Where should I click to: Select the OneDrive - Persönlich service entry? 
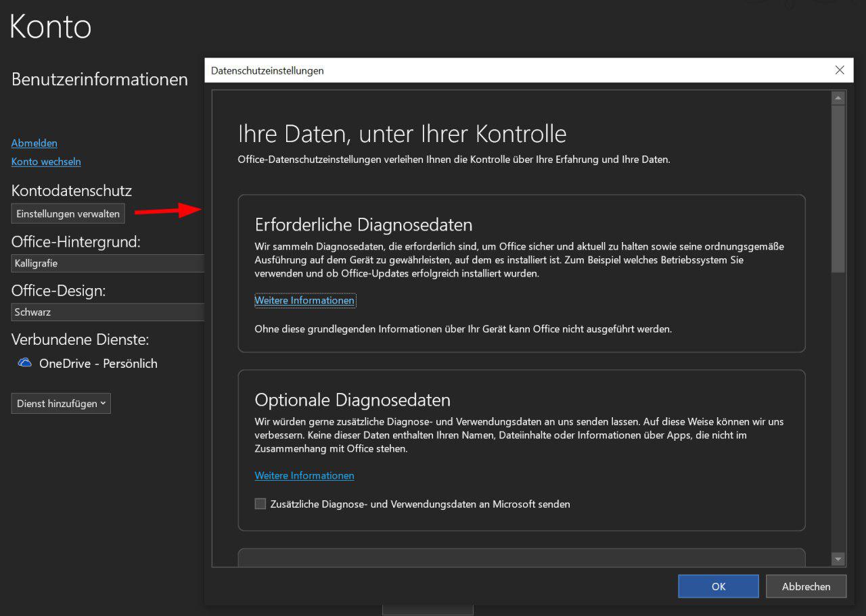click(x=98, y=363)
